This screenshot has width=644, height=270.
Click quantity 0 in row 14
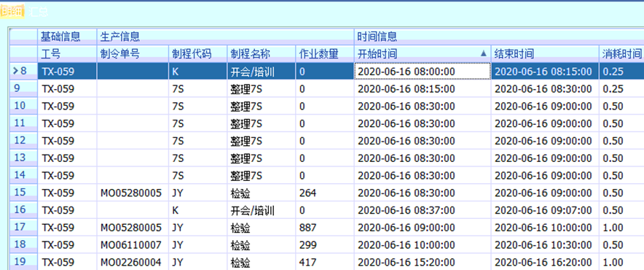(x=325, y=175)
